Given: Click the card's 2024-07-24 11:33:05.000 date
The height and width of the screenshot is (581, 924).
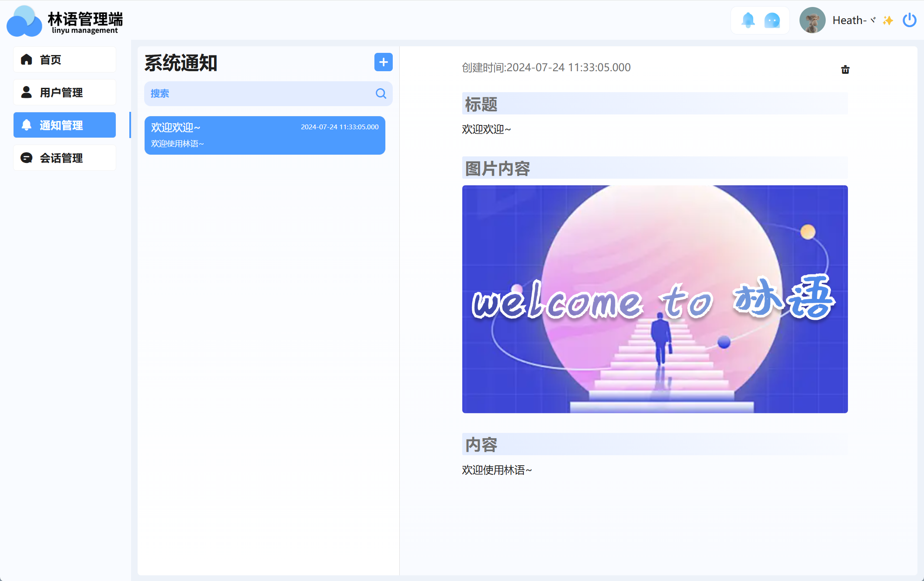Looking at the screenshot, I should [339, 127].
